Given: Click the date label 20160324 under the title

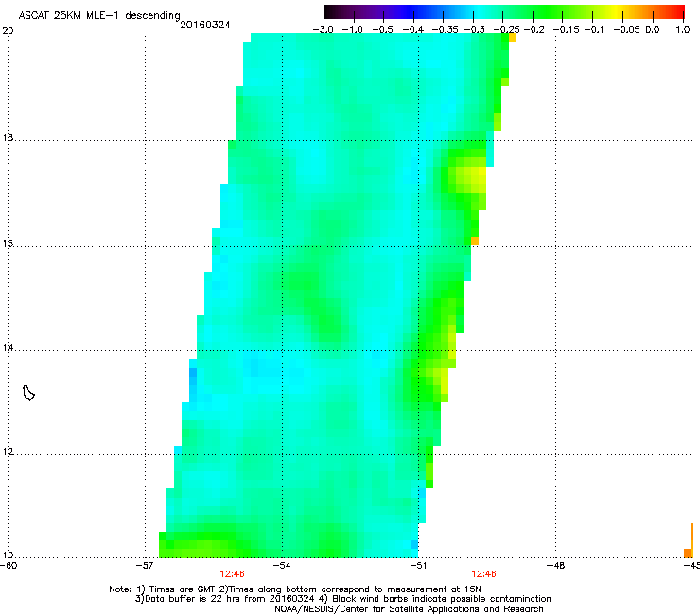Looking at the screenshot, I should coord(205,25).
